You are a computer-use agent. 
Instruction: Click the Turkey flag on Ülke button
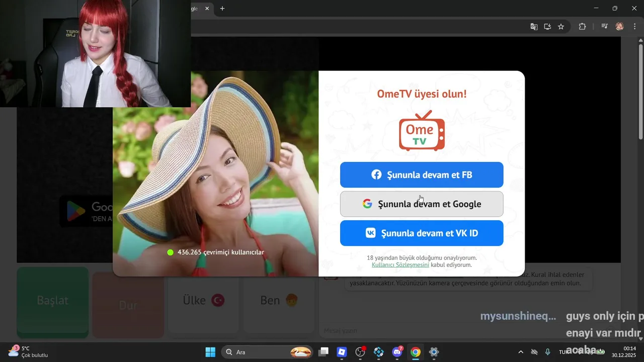(x=218, y=301)
